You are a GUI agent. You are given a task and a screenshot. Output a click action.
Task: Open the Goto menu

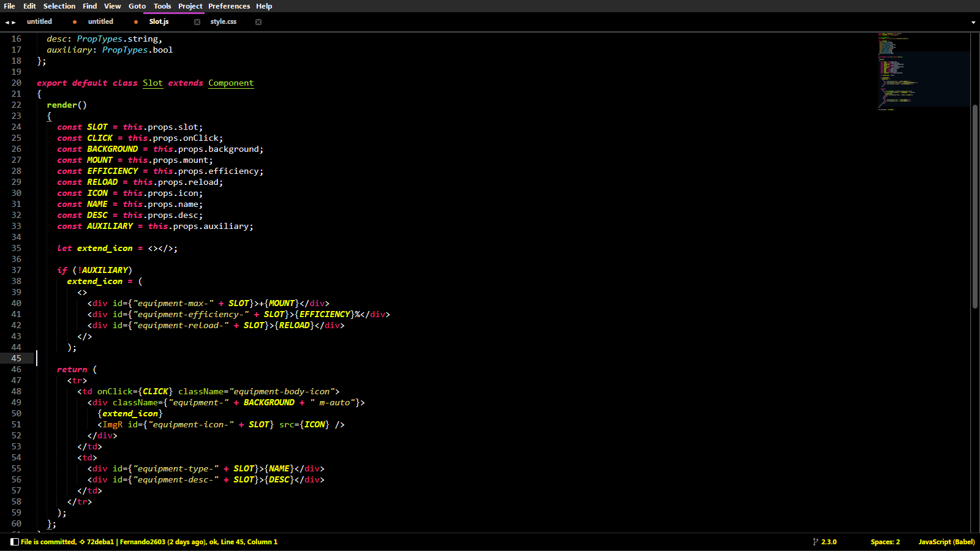pos(137,6)
